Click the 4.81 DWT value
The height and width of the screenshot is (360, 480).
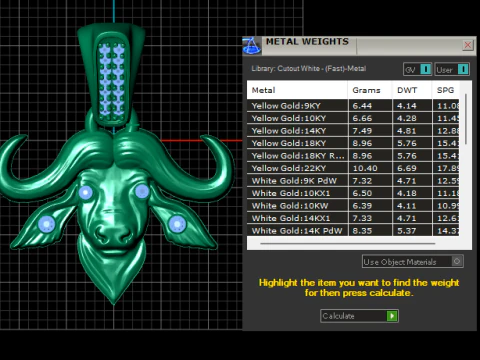(407, 131)
